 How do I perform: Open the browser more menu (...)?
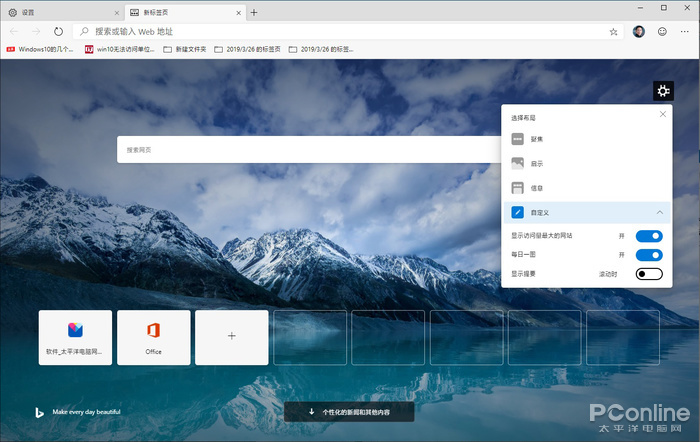point(684,31)
